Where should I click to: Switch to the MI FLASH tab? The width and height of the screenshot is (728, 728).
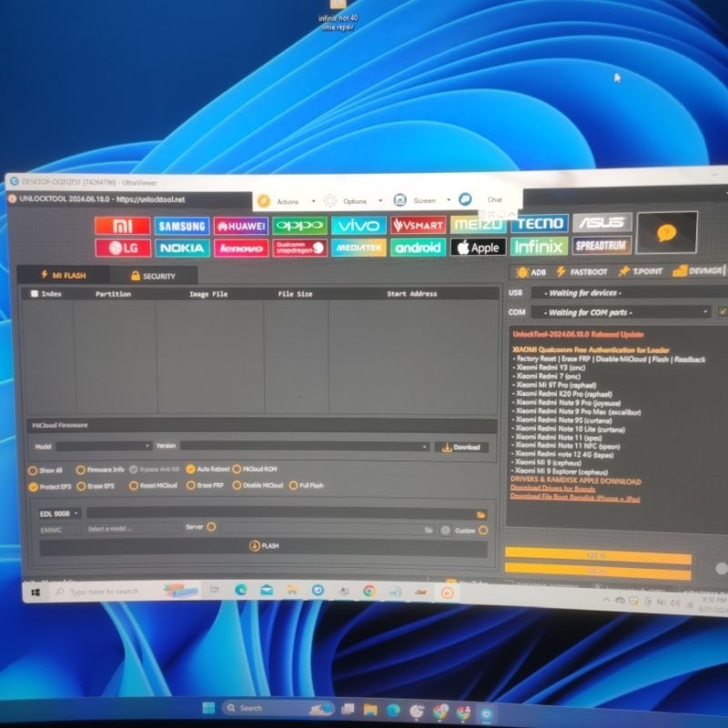coord(64,276)
